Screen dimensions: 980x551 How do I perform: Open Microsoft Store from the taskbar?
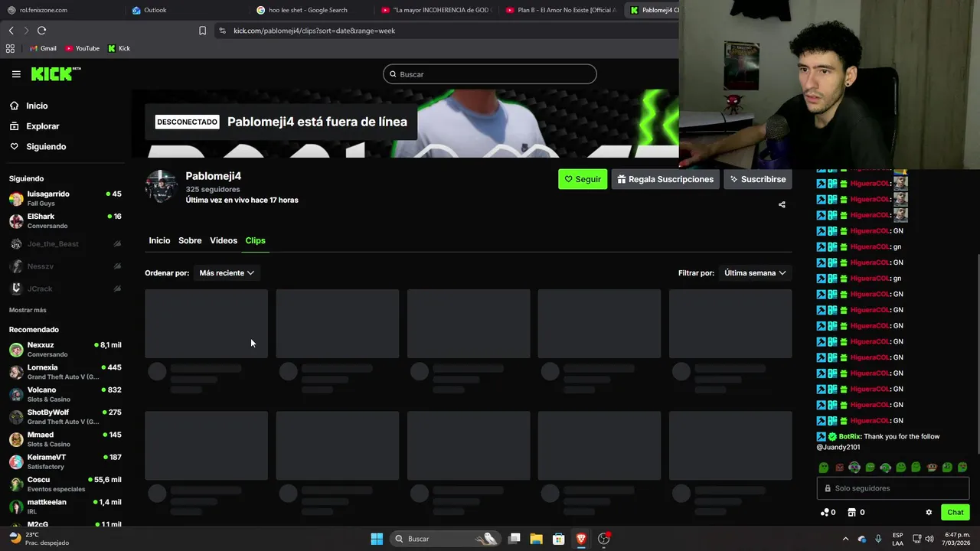coord(559,539)
